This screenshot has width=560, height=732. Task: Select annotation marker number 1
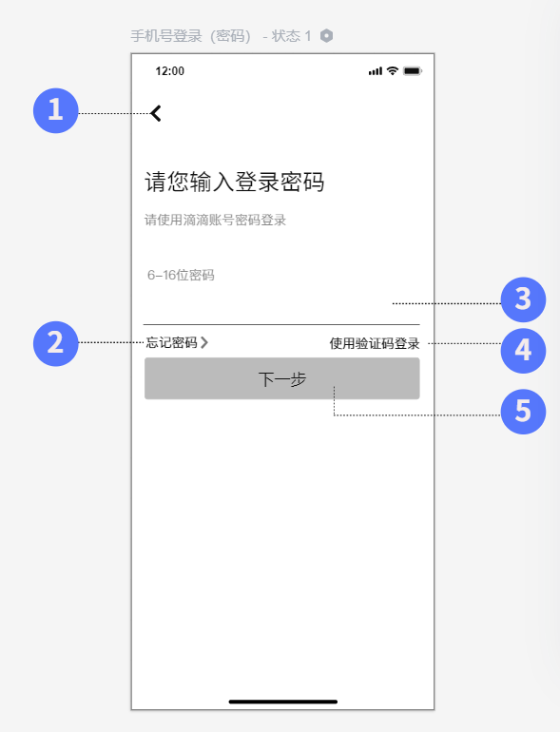[55, 110]
